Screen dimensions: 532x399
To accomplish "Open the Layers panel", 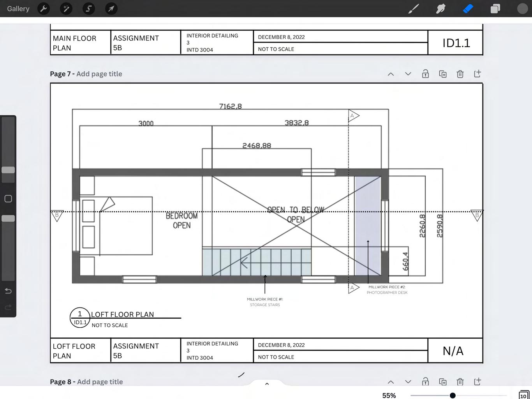I will [495, 9].
